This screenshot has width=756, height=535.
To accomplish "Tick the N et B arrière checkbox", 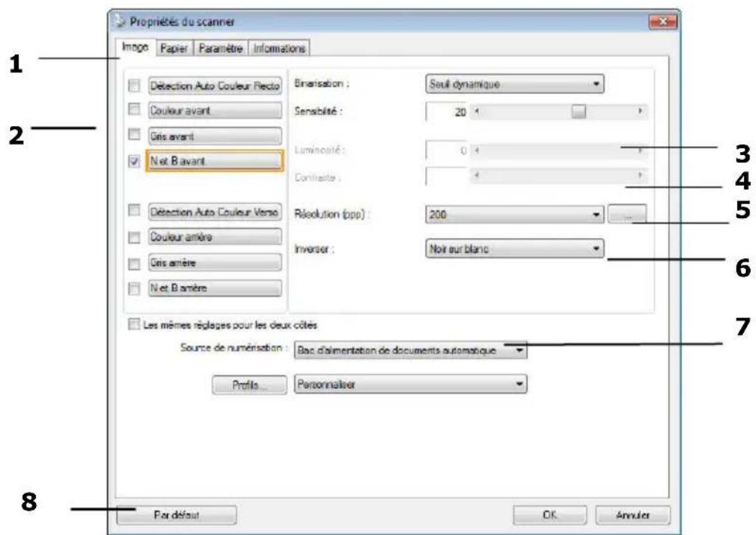I will click(x=134, y=288).
